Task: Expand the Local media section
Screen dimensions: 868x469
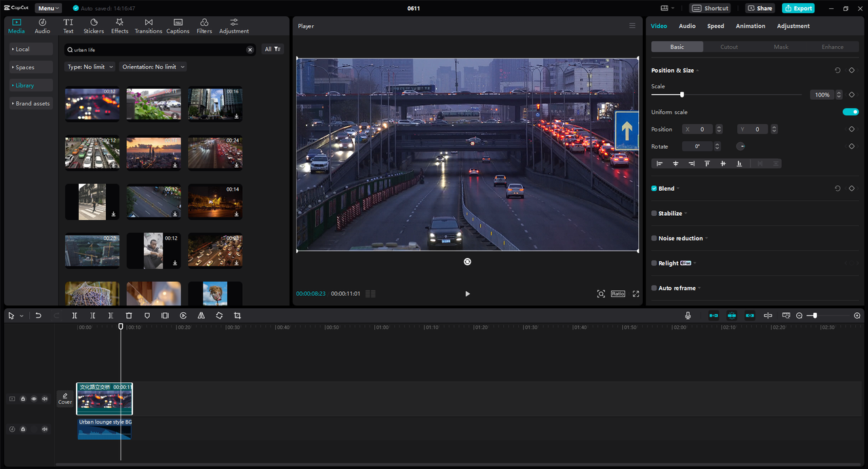Action: point(31,49)
